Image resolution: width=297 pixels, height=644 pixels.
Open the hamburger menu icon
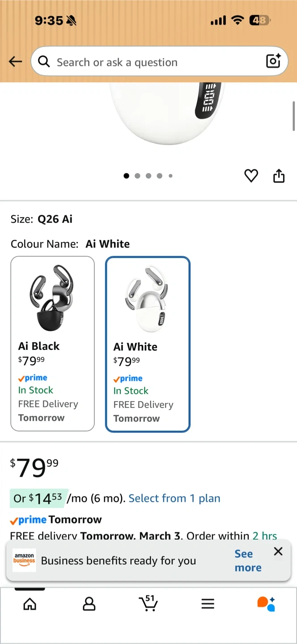(x=208, y=604)
